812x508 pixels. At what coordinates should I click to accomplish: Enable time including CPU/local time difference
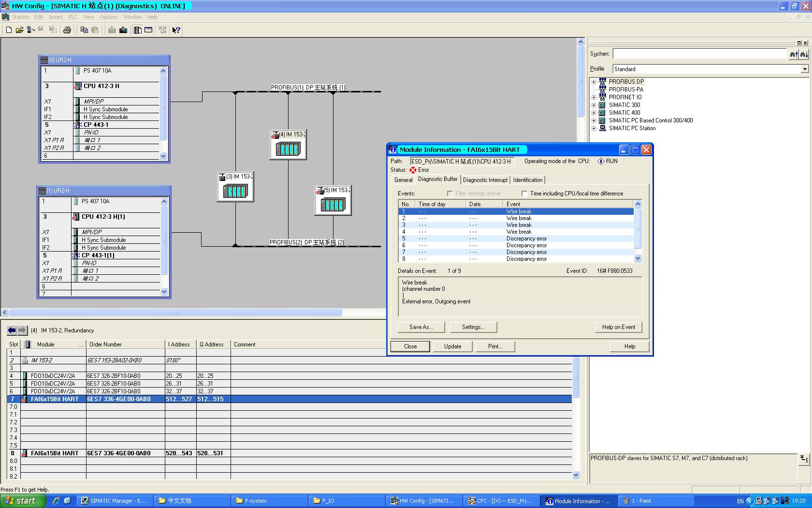coord(524,194)
